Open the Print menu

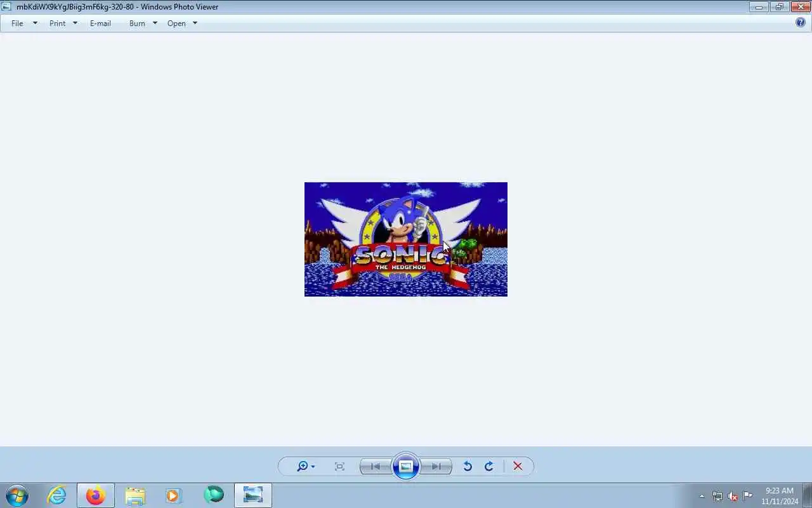click(57, 23)
